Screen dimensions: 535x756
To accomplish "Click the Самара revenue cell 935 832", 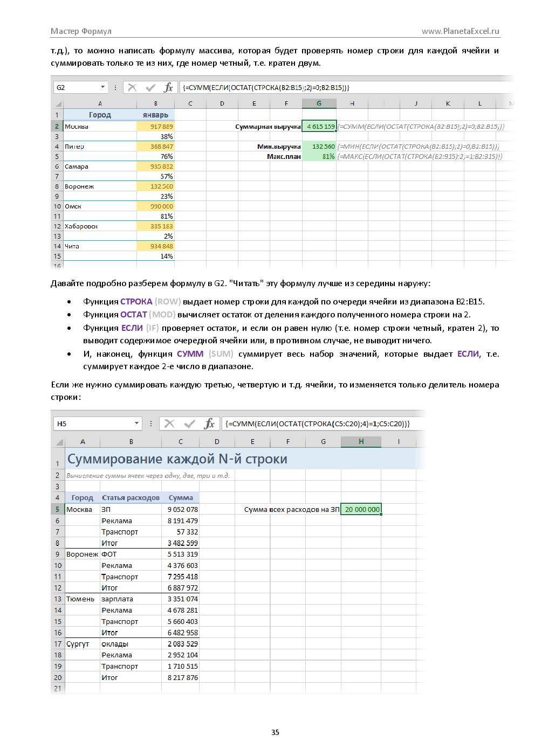I will click(155, 167).
